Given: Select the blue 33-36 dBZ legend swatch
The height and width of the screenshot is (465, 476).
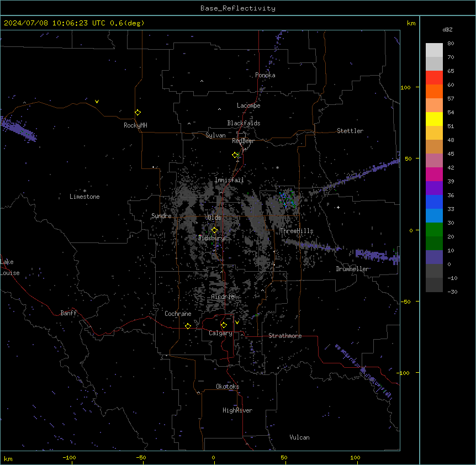Looking at the screenshot, I should (x=434, y=202).
